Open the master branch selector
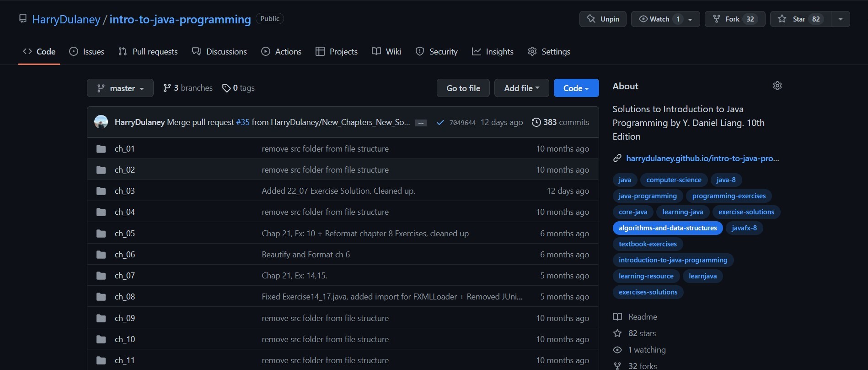Screen dimensions: 868x370 pyautogui.click(x=120, y=88)
